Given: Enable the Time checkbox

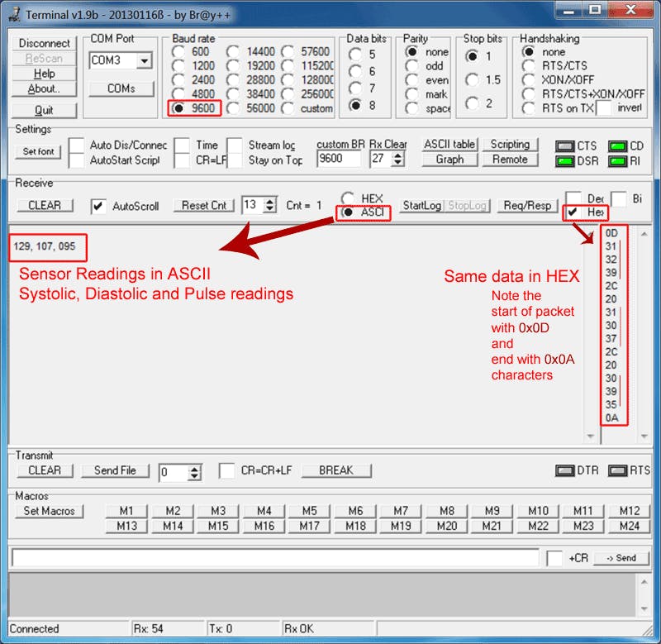Looking at the screenshot, I should point(182,145).
